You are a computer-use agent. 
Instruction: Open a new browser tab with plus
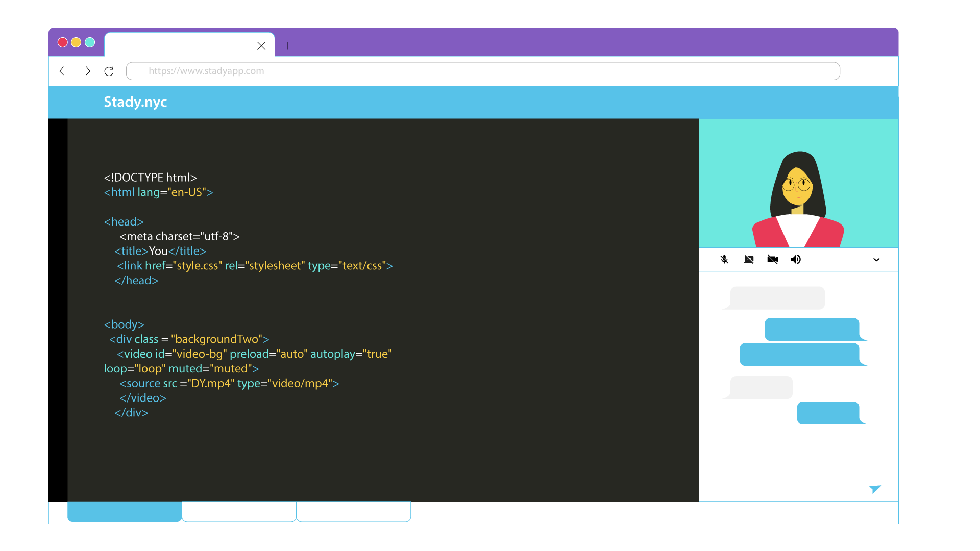[x=288, y=46]
